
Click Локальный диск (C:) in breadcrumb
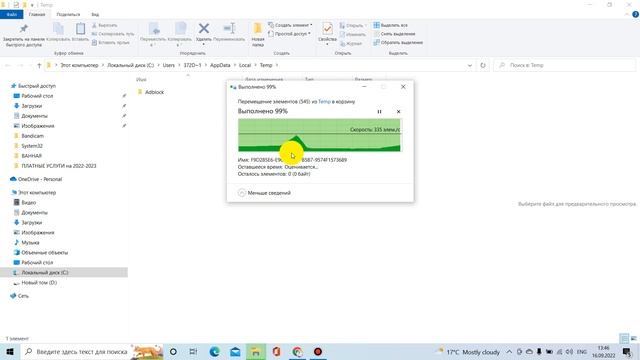point(131,65)
